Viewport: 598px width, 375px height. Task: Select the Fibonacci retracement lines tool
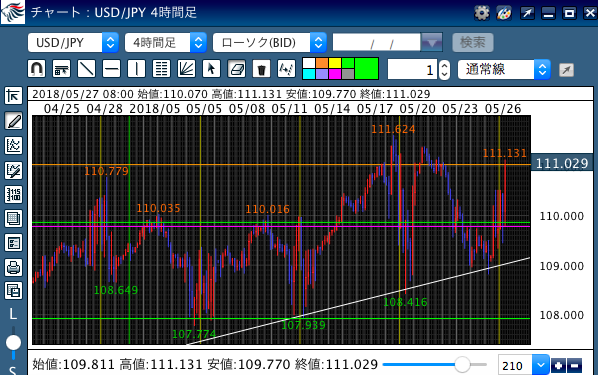(x=161, y=69)
